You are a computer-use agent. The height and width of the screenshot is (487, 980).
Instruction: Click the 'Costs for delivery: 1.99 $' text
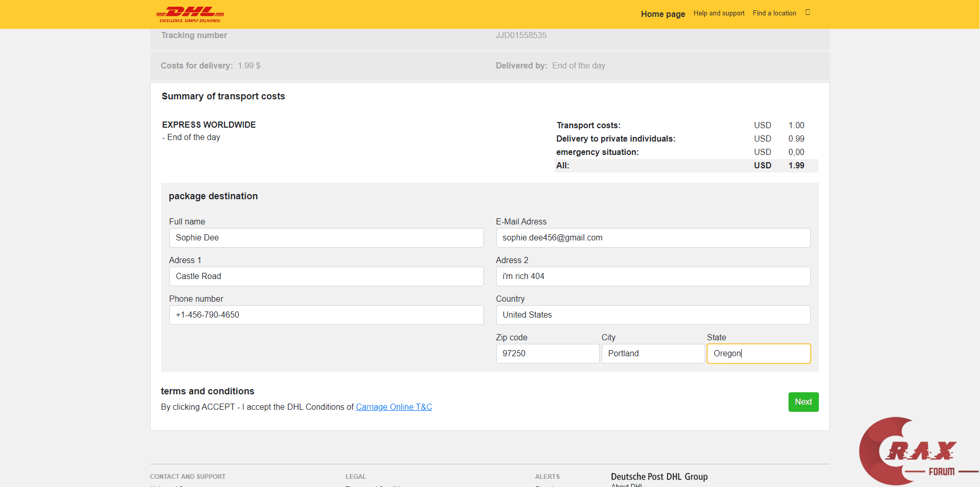pos(211,66)
